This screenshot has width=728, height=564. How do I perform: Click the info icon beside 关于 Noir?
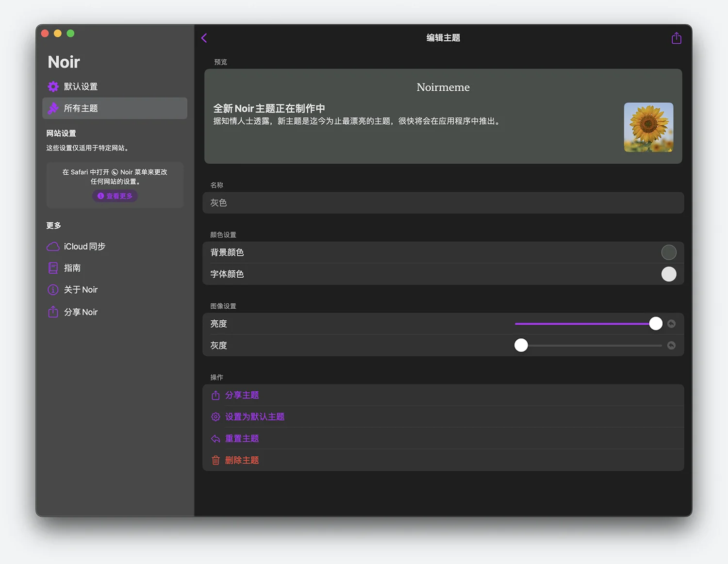pyautogui.click(x=53, y=290)
